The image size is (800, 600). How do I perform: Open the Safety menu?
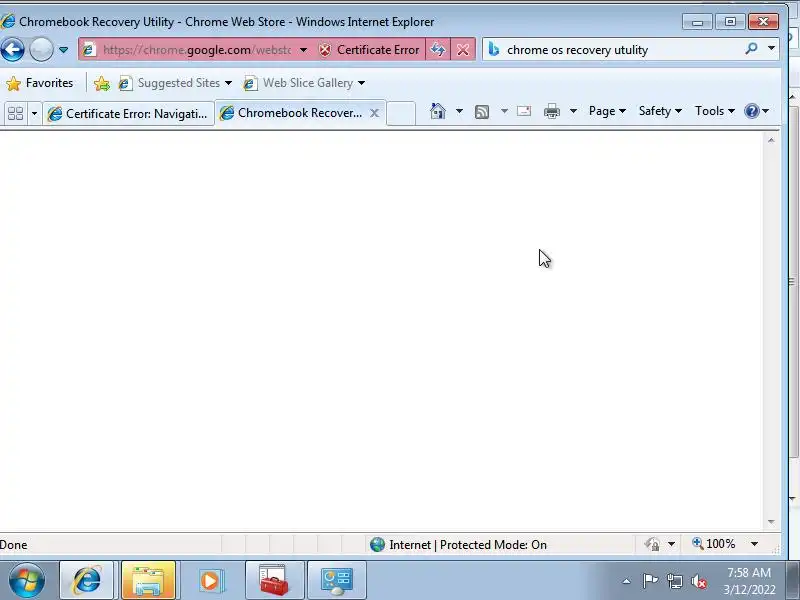coord(660,111)
